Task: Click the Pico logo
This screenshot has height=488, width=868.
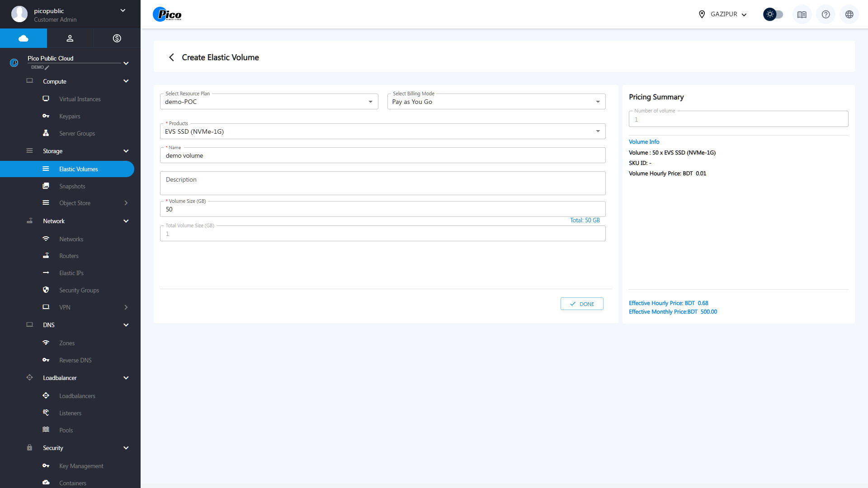Action: pyautogui.click(x=167, y=14)
